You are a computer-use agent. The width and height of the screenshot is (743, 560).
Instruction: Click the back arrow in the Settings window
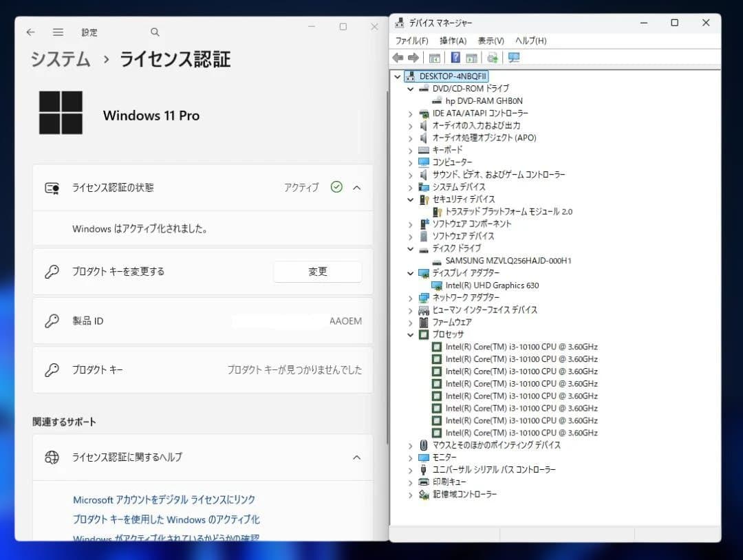point(30,32)
